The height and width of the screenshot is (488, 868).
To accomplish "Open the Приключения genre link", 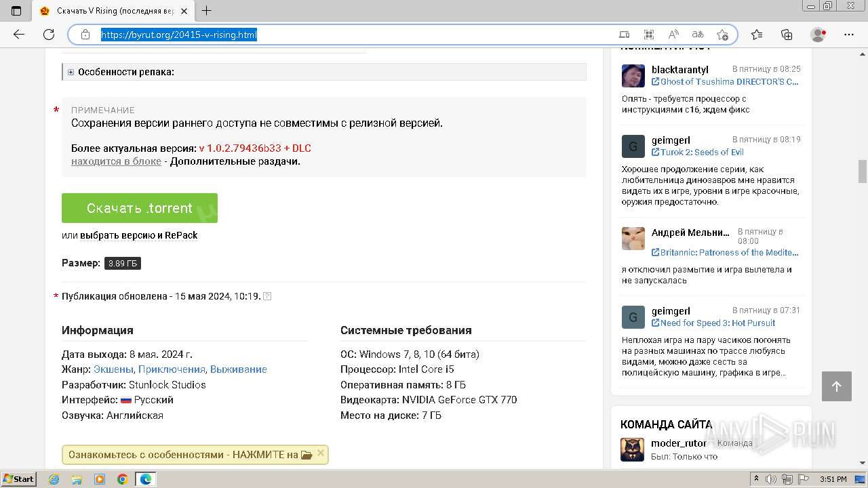I will [172, 369].
